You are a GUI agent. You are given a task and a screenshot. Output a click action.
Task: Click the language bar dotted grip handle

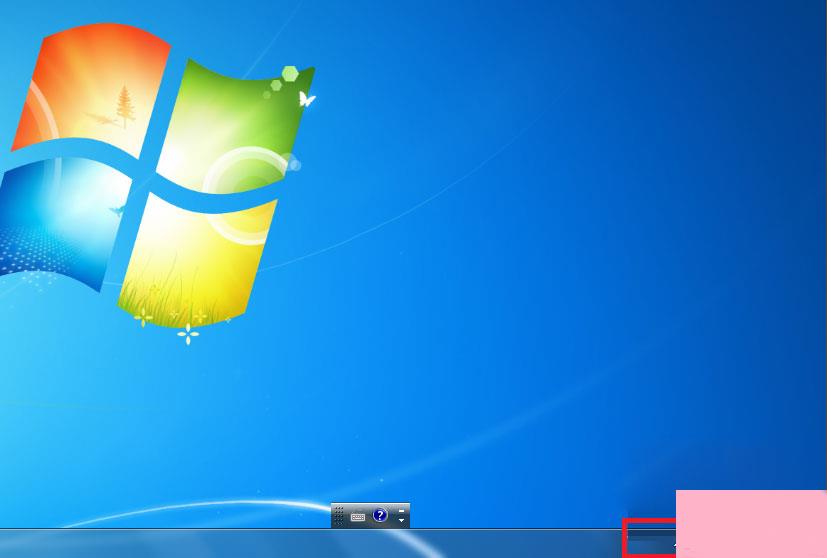pos(339,516)
